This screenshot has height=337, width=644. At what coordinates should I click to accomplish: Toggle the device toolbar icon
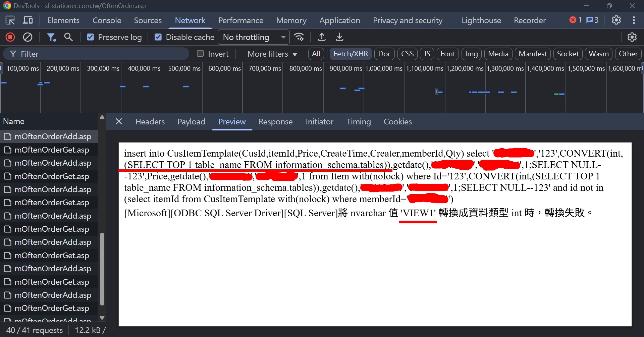28,20
